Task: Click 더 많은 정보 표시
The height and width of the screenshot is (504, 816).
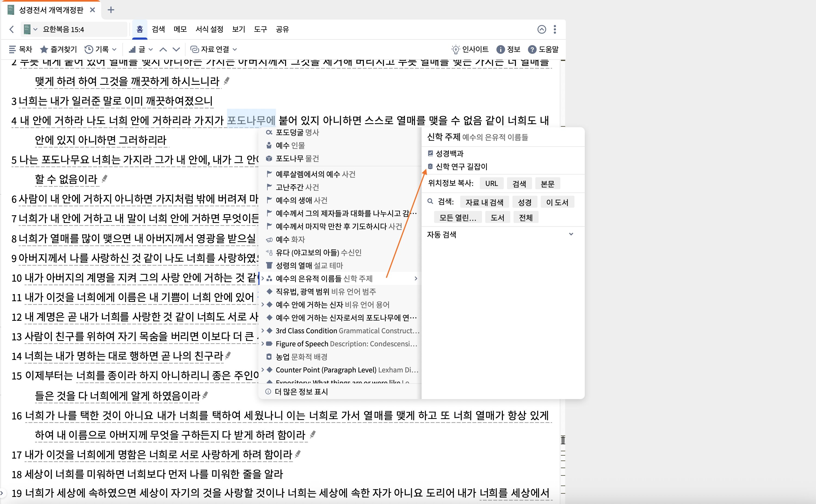Action: (x=297, y=392)
